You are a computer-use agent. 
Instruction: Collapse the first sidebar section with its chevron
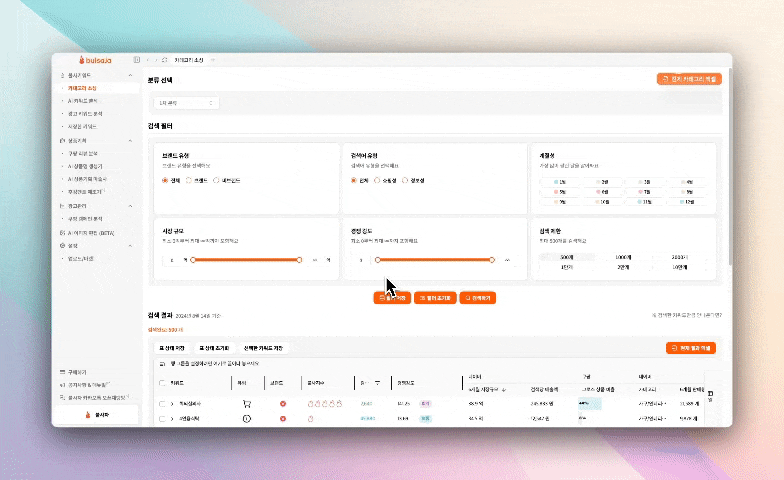click(x=130, y=75)
